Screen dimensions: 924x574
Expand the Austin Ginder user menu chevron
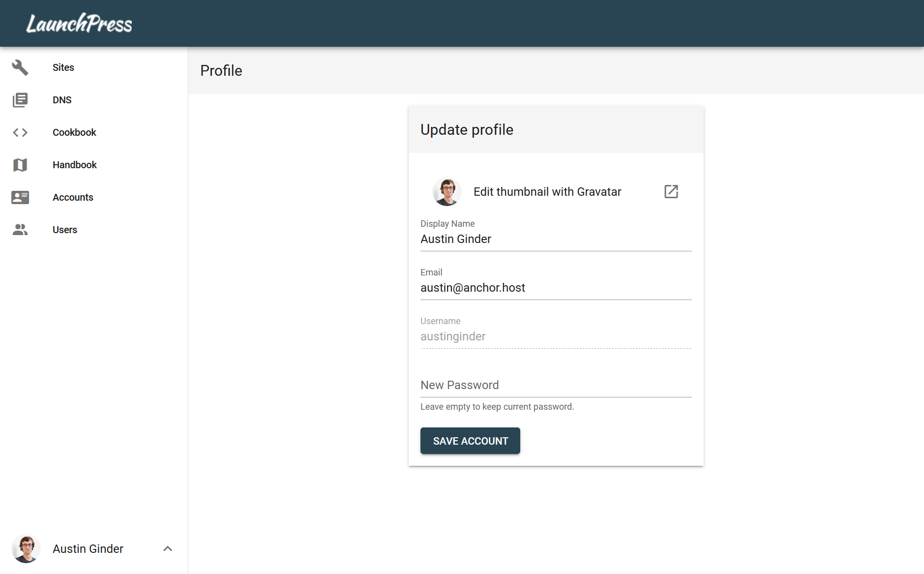coord(168,548)
